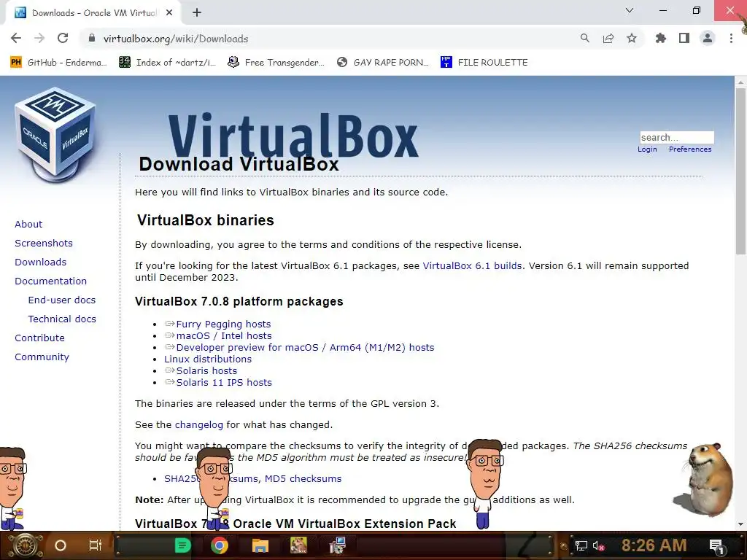747x560 pixels.
Task: Go to Screenshots in the sidebar
Action: [44, 244]
